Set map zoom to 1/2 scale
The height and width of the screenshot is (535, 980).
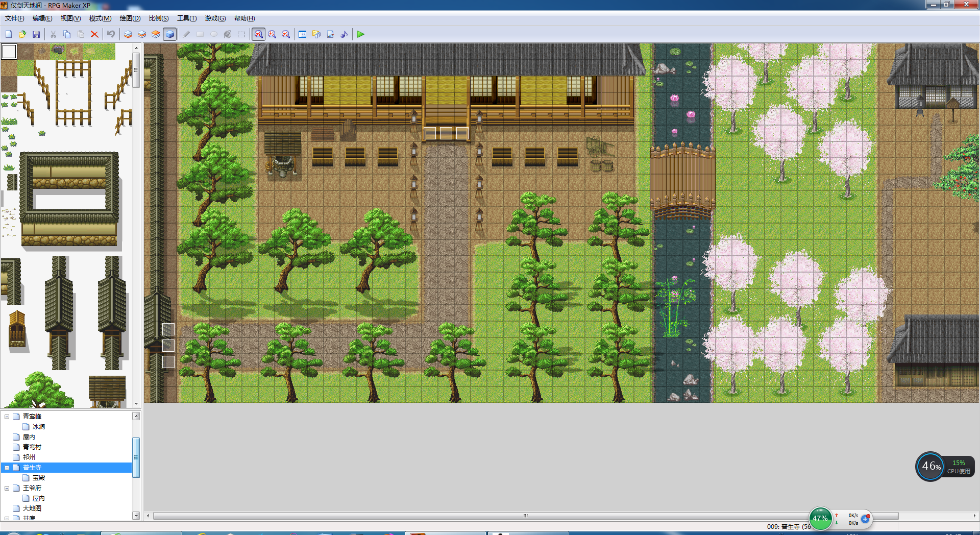[x=272, y=34]
